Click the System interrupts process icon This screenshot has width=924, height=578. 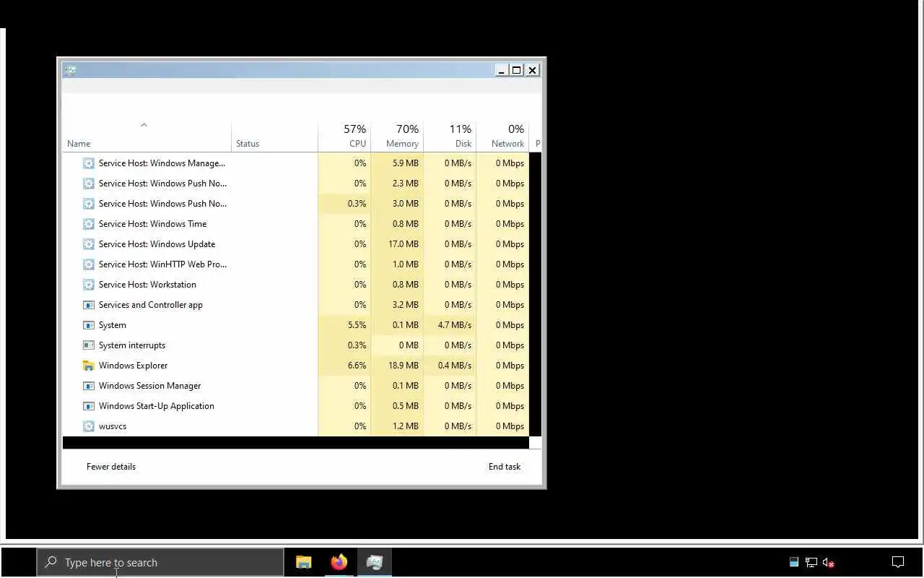(89, 345)
